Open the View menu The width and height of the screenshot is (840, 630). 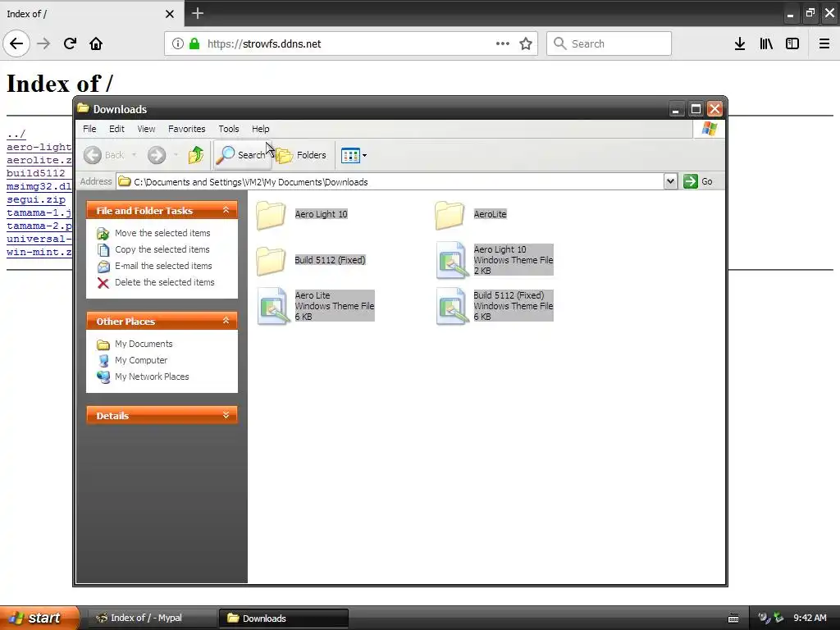coord(146,129)
